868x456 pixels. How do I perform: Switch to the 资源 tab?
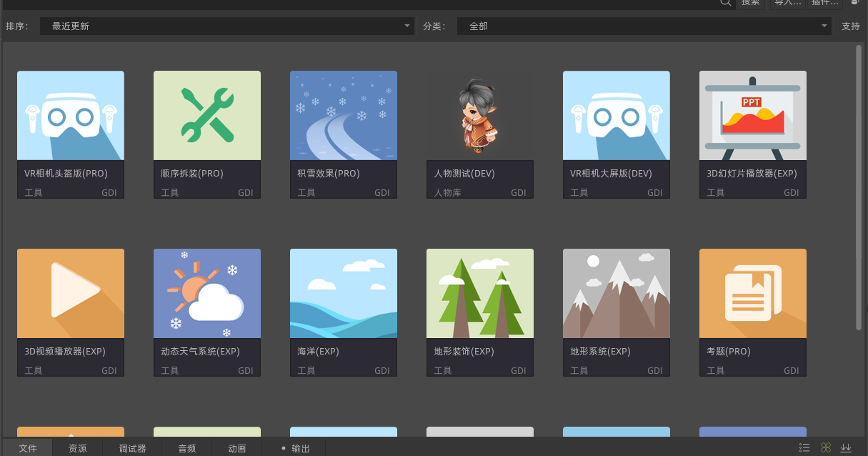78,448
